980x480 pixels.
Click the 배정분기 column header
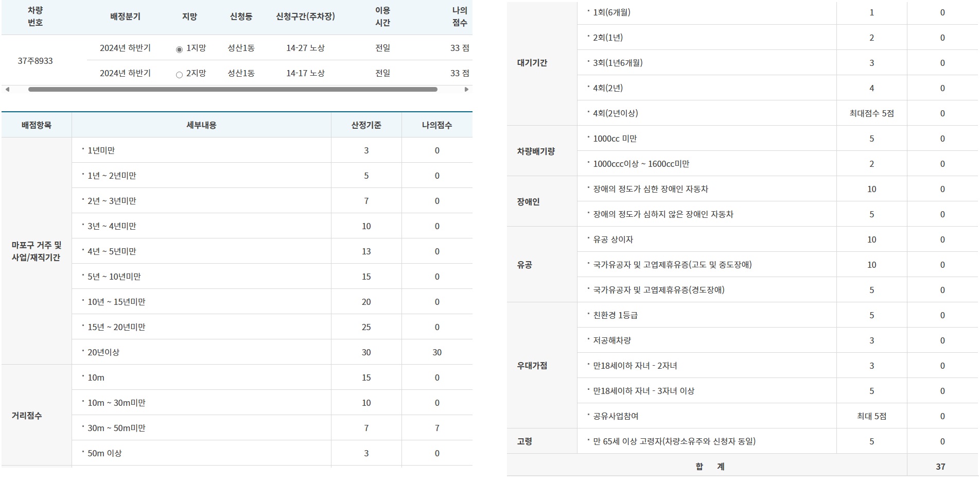tap(125, 16)
